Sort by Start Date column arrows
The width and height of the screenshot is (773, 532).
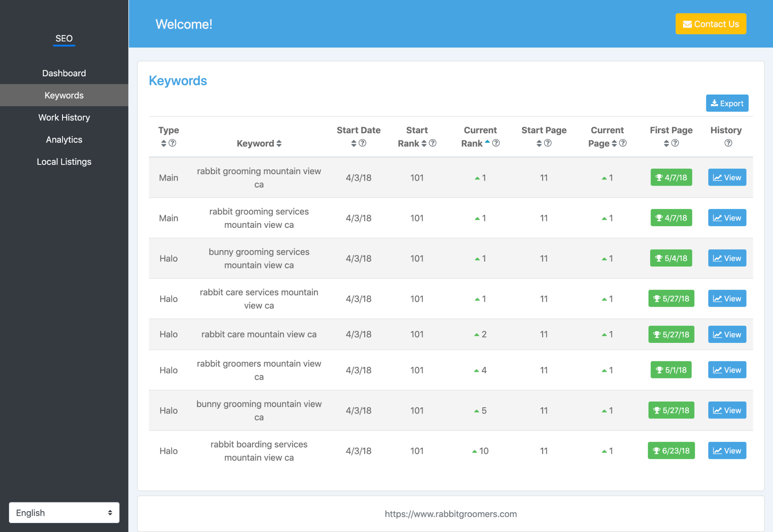pyautogui.click(x=353, y=143)
